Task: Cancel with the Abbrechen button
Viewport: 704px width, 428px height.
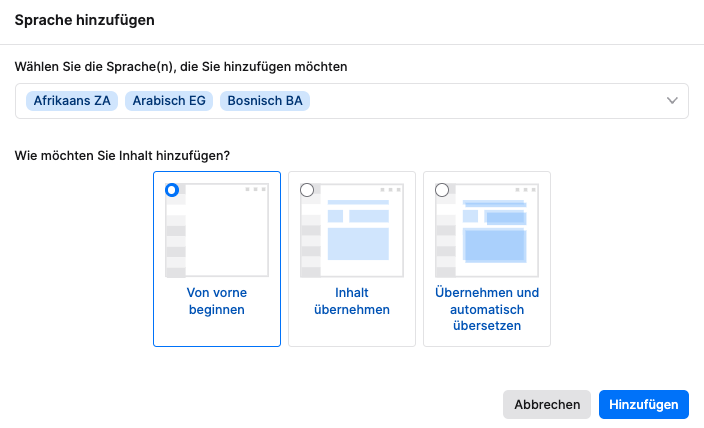Action: 547,405
